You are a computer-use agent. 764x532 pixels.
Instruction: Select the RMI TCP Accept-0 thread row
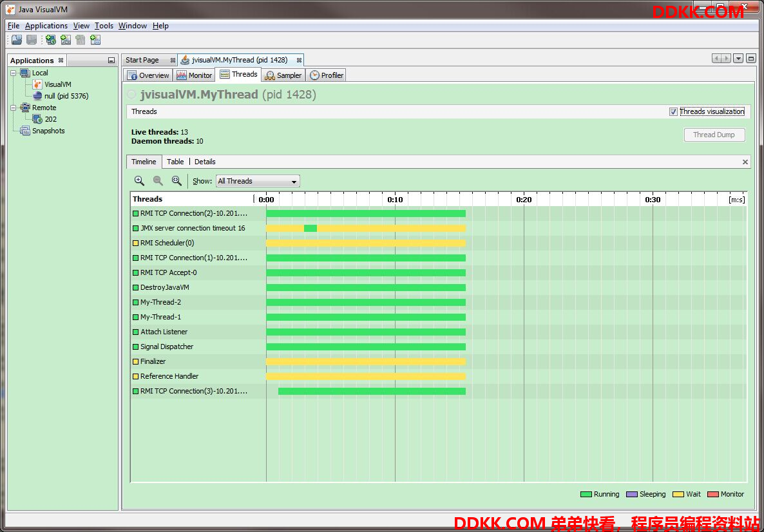coord(439,273)
